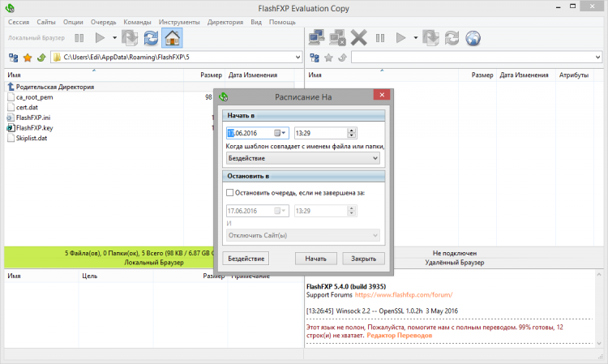Click the remote folder tree icon
The height and width of the screenshot is (364, 608).
coord(315,58)
